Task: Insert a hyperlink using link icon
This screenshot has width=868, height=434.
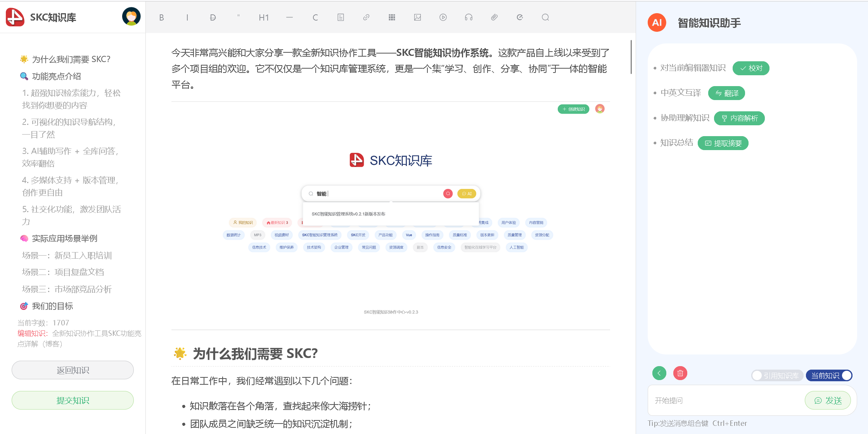Action: tap(366, 17)
